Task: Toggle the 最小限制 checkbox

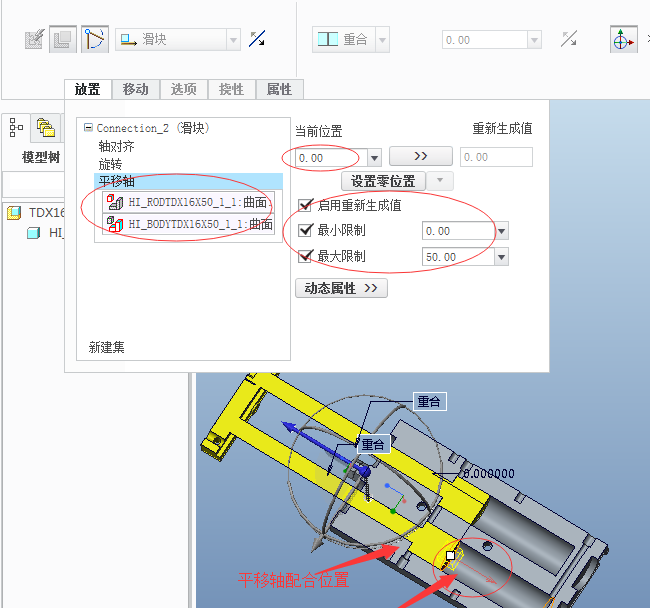Action: tap(305, 230)
